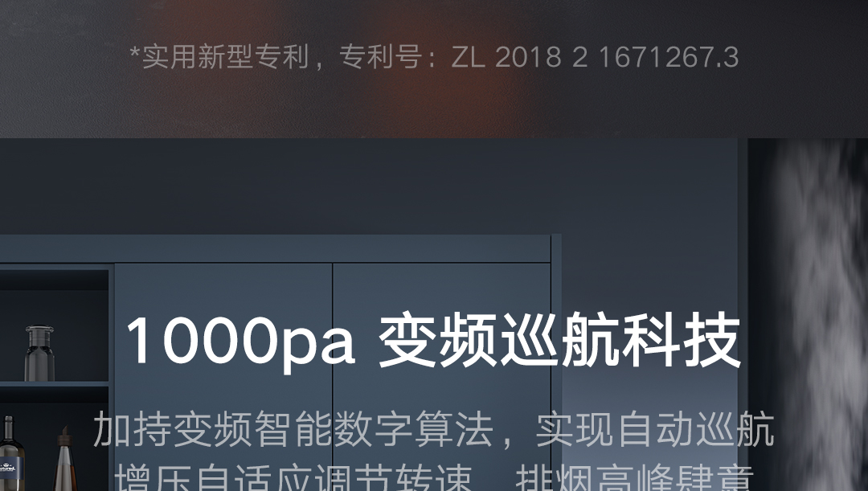
Task: Click the patent number ZL 2018 2 1671267.3
Action: point(595,57)
